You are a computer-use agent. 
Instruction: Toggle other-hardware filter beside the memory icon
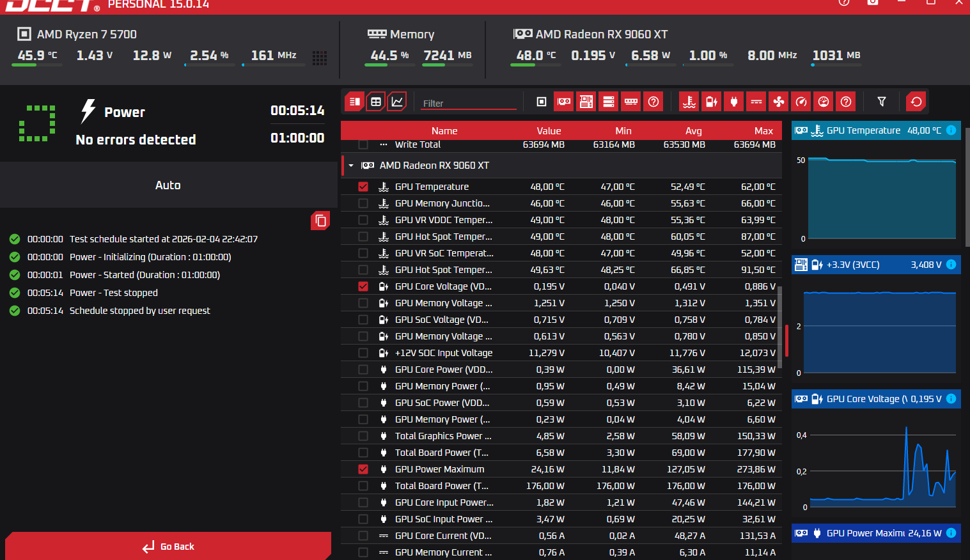click(653, 102)
